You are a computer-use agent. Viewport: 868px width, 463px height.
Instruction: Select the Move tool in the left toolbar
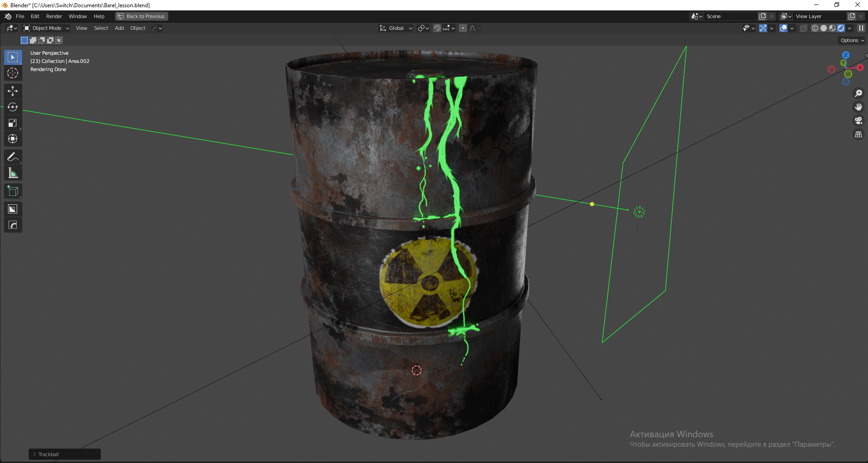point(13,91)
